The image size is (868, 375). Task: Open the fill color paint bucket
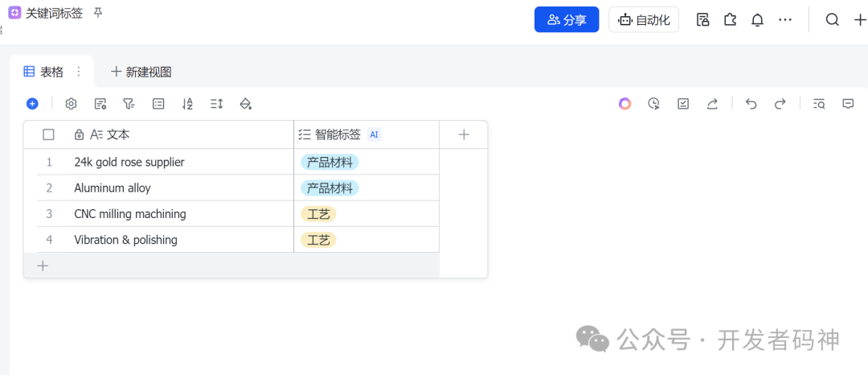tap(246, 104)
